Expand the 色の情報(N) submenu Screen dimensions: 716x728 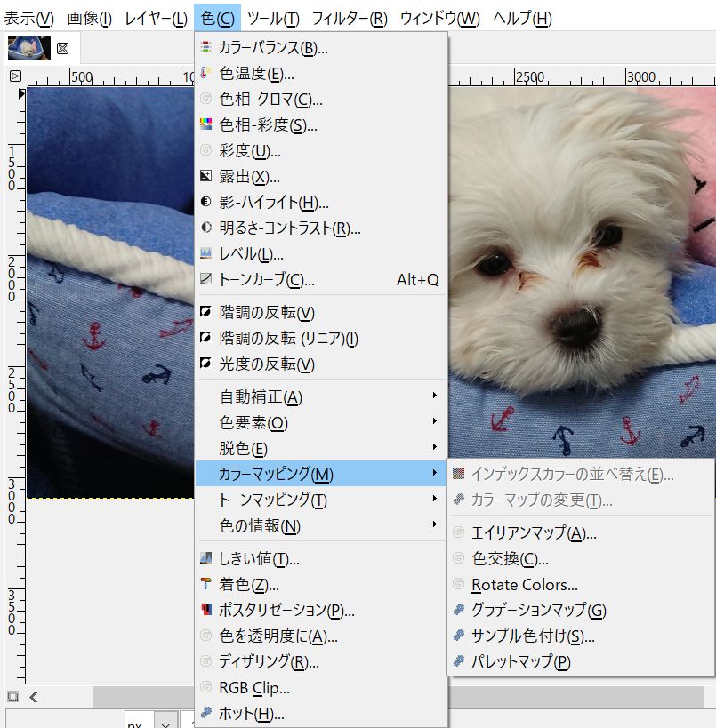click(321, 525)
